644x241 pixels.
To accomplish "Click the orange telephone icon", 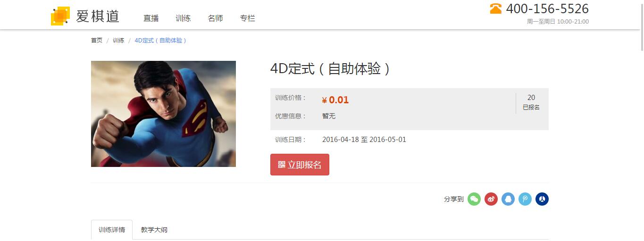I will (496, 8).
